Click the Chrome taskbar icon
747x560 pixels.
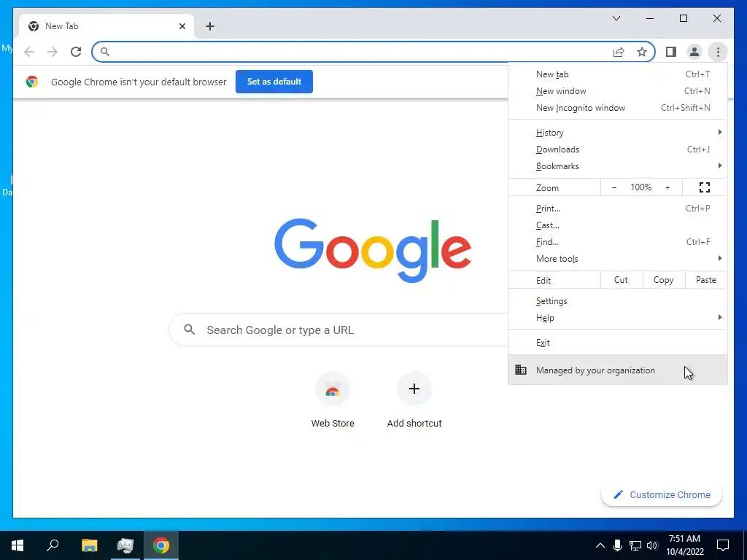pos(161,545)
